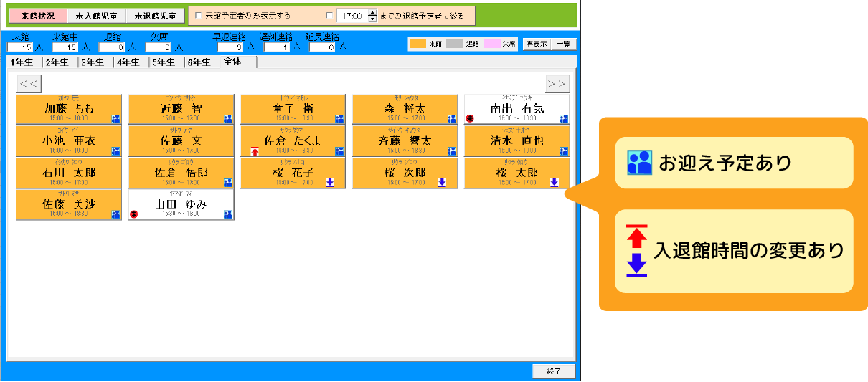Click red up-arrow on 佐倉 たくま card
The height and width of the screenshot is (382, 868).
tap(254, 151)
